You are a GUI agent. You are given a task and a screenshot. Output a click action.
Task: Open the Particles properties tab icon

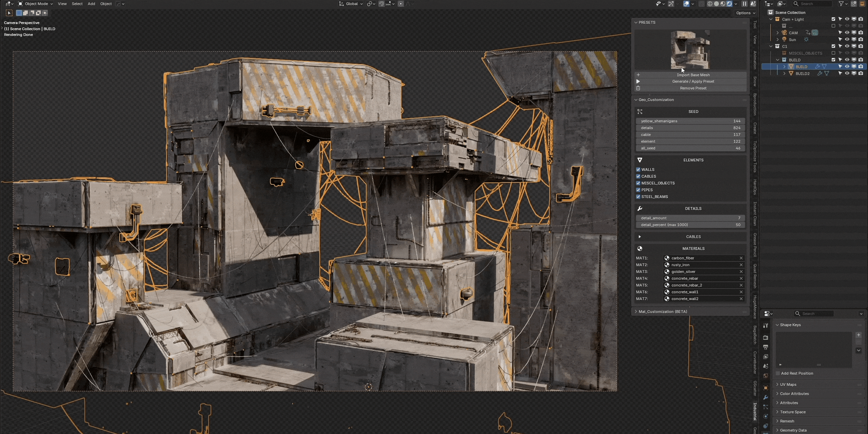[766, 407]
